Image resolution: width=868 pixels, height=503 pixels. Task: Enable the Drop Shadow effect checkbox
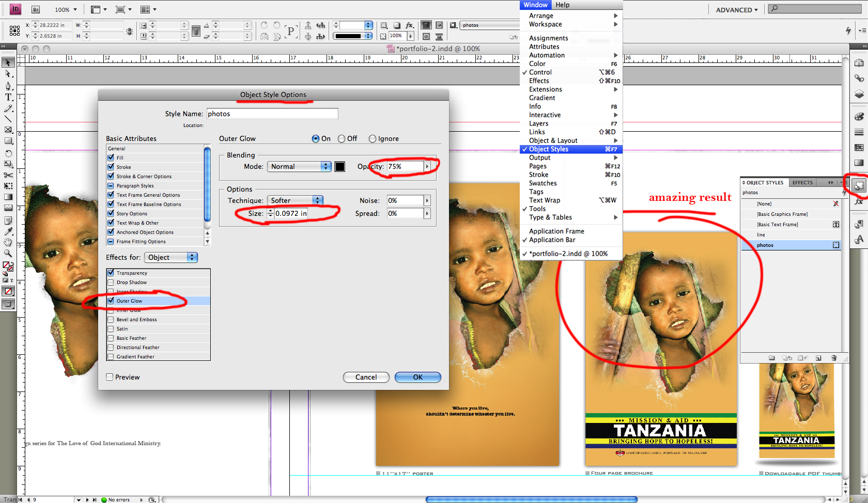pos(111,282)
